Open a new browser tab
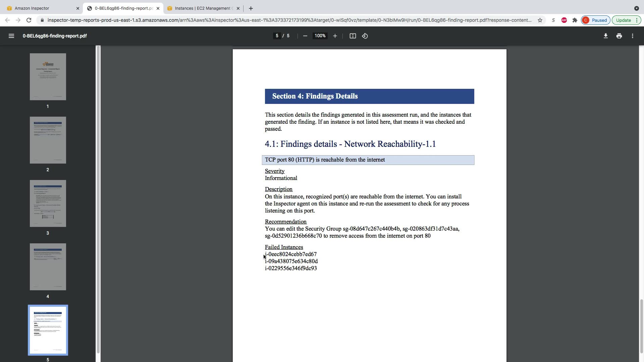 click(251, 8)
